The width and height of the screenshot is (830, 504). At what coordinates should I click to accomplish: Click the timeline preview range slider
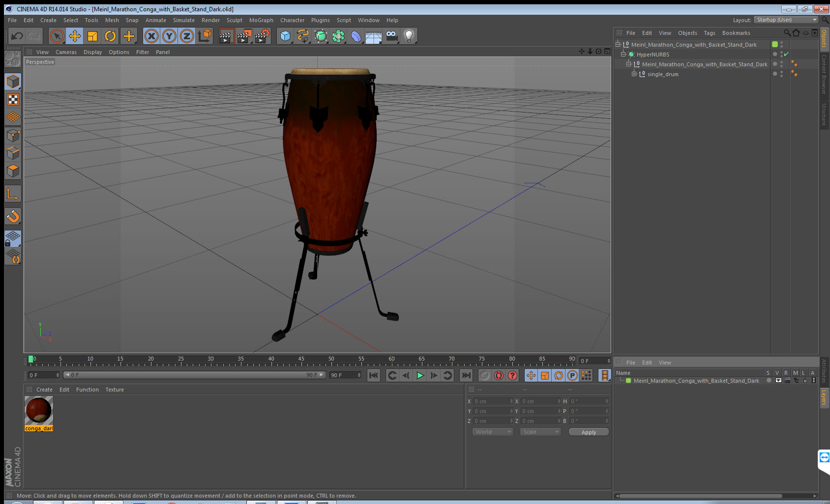tap(194, 375)
